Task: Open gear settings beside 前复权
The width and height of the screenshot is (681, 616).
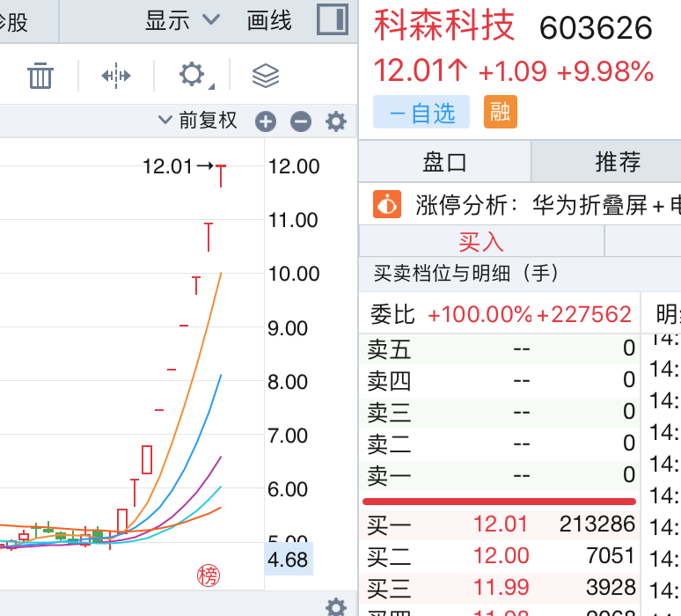Action: [x=336, y=121]
